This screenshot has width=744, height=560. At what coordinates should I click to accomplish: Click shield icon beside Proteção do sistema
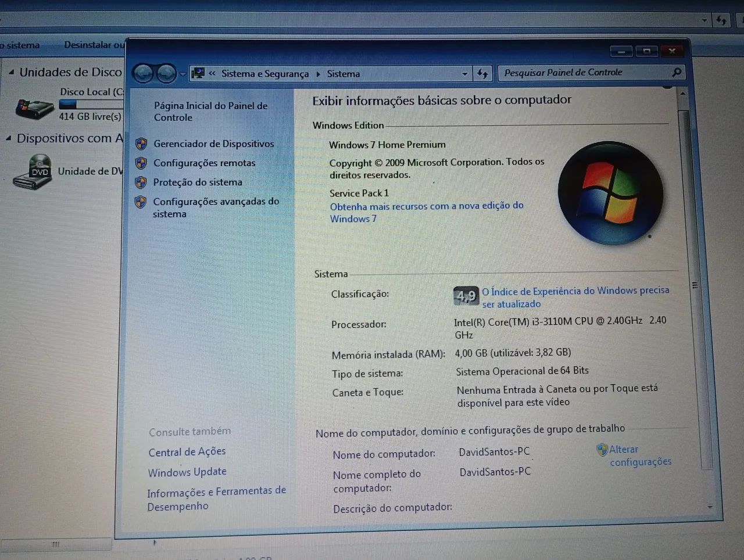coord(141,183)
